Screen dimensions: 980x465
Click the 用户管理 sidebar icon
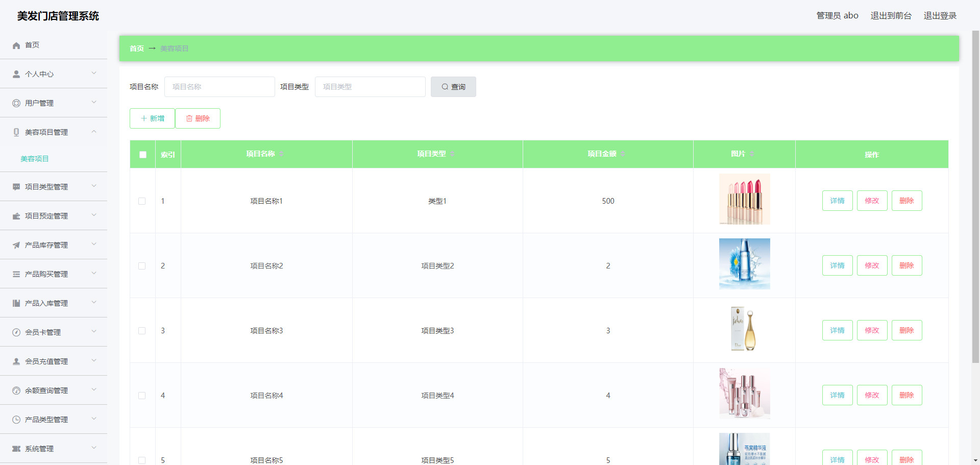16,103
